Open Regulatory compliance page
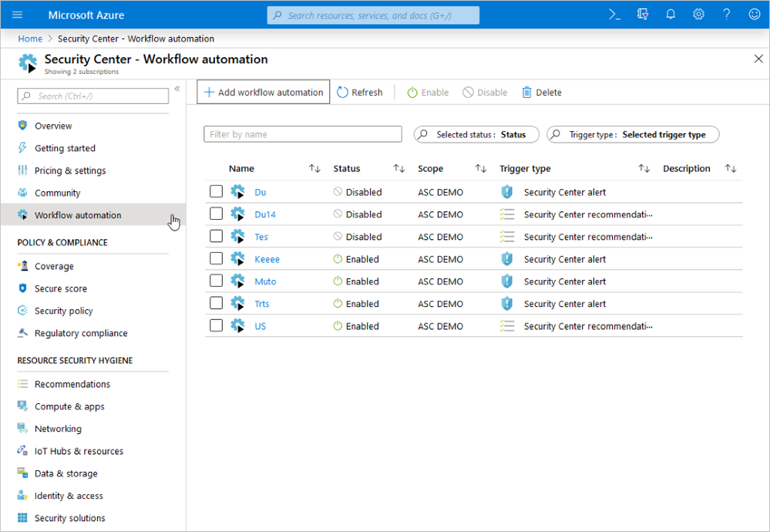Screen dimensions: 770x532 (x=80, y=333)
